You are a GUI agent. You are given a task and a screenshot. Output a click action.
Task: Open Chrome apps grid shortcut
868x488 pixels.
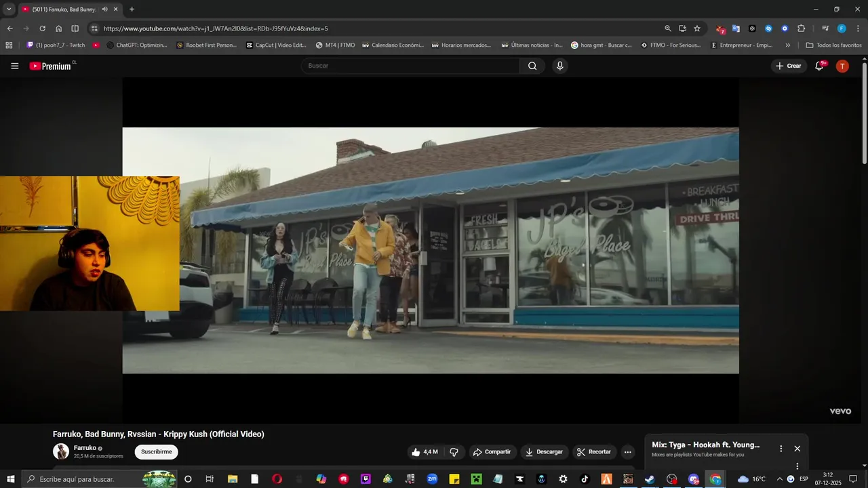coord(9,45)
